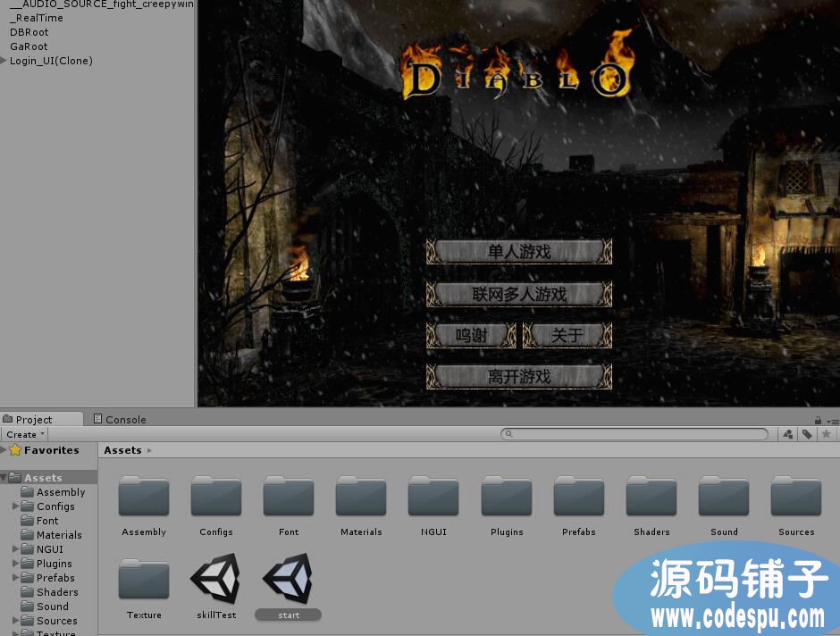Select DBRoot in the hierarchy
Viewport: 840px width, 636px height.
click(29, 32)
